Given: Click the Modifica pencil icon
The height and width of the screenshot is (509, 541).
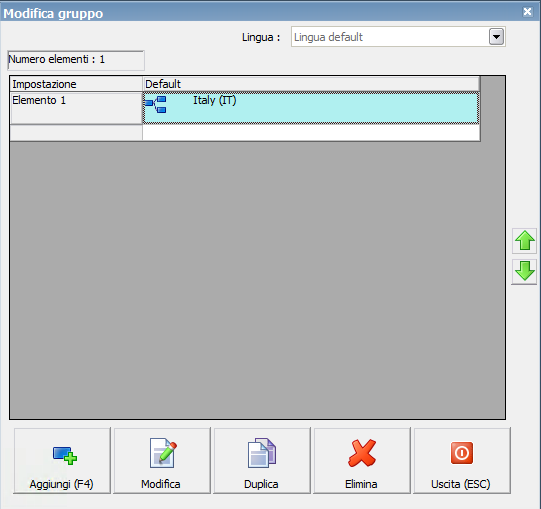Looking at the screenshot, I should click(163, 453).
